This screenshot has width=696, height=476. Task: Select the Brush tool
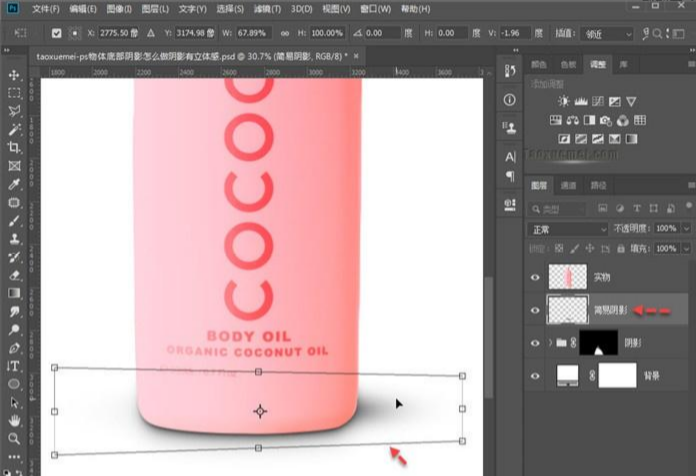click(14, 221)
